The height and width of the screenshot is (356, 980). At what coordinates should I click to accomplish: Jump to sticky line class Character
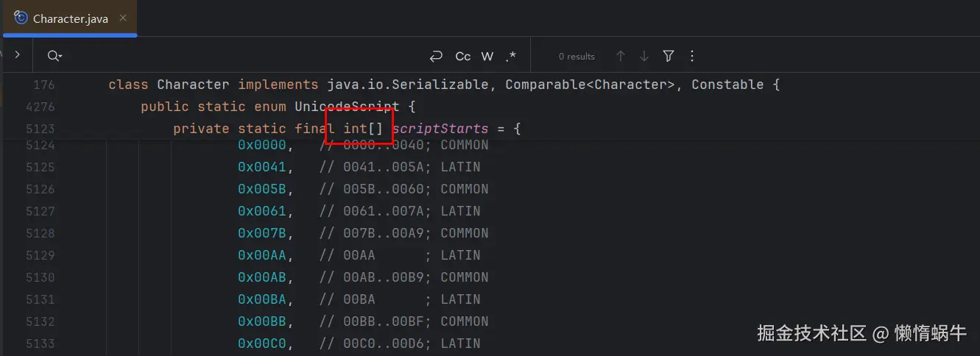tap(444, 85)
